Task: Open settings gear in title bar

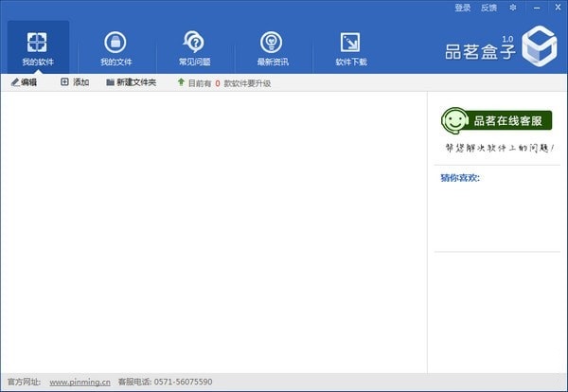Action: (512, 8)
